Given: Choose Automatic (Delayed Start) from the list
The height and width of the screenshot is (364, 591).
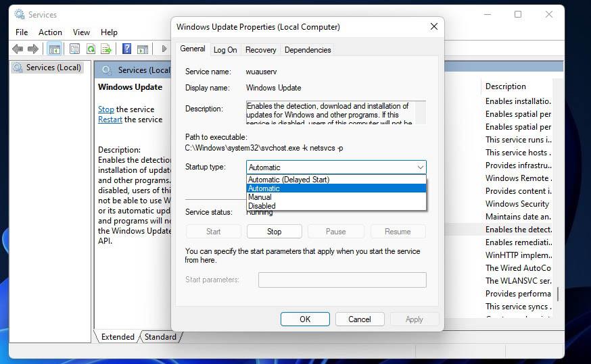Looking at the screenshot, I should (289, 180).
